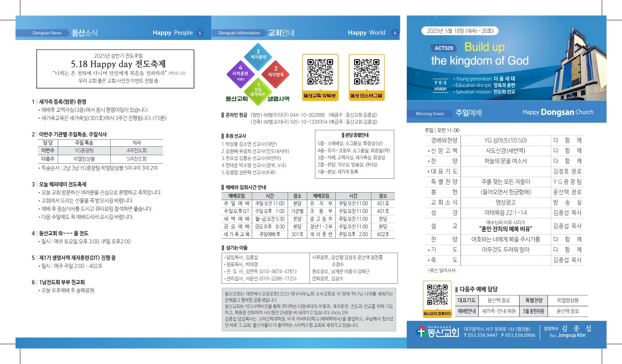The image size is (622, 364).
Task: Select the purple 사역훈련 diamond
Action: (240, 73)
